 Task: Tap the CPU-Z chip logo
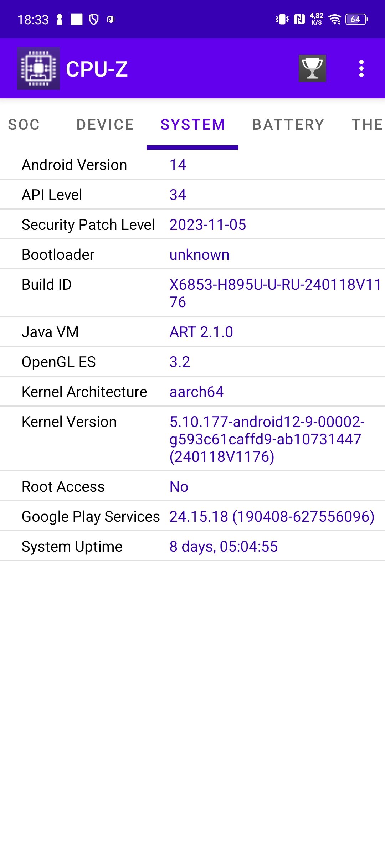[x=38, y=68]
